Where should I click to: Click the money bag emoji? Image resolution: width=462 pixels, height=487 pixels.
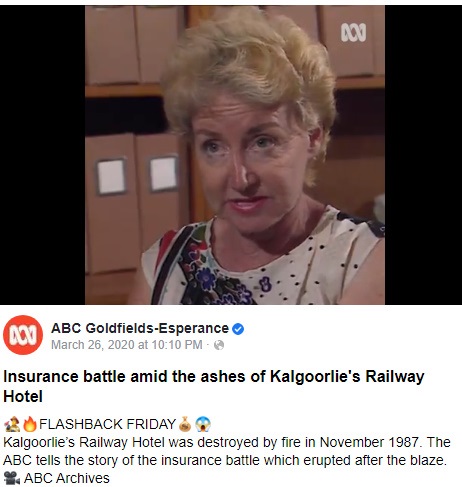185,424
